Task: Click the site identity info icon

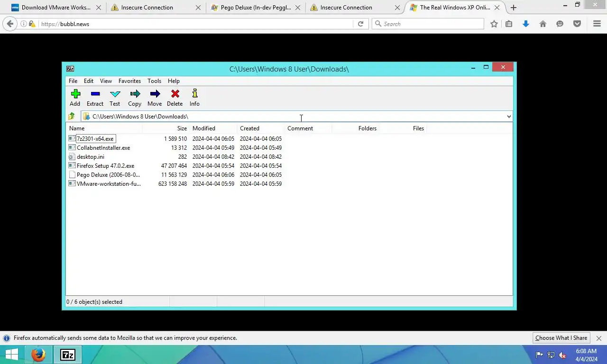Action: pos(24,24)
